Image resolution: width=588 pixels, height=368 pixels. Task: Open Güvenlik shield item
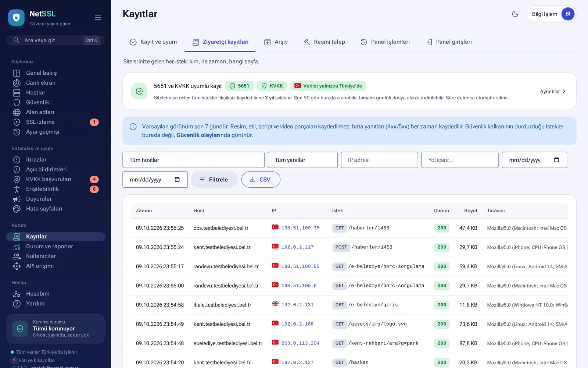[x=55, y=102]
